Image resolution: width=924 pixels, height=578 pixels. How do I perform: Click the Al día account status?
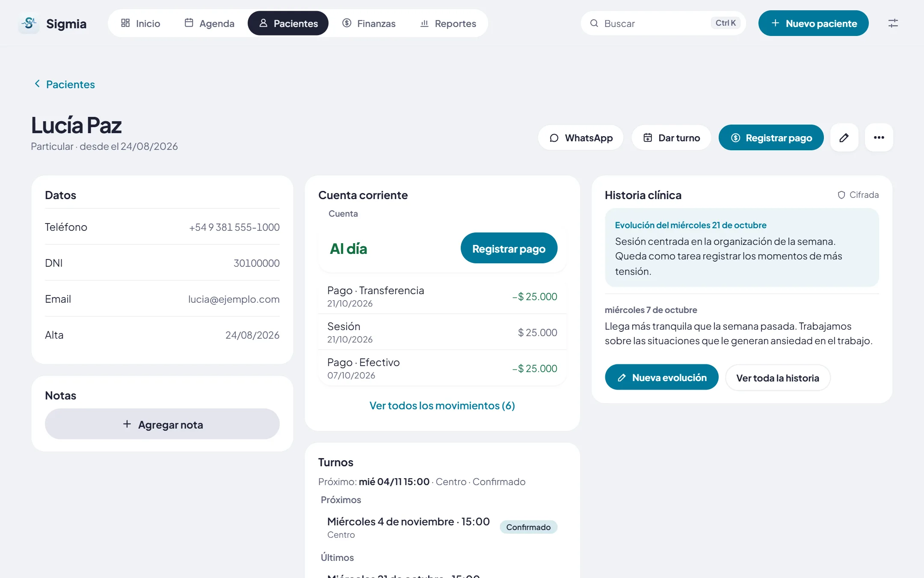coord(348,248)
